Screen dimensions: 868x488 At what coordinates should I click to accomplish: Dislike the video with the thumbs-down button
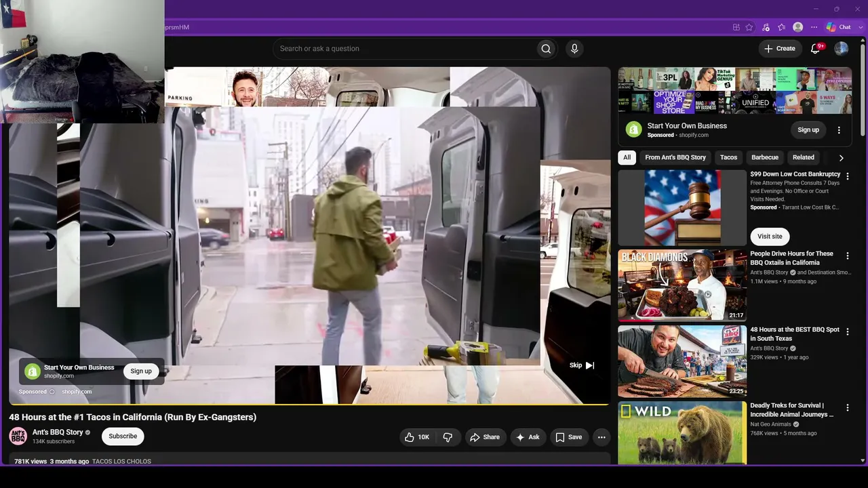(x=448, y=437)
